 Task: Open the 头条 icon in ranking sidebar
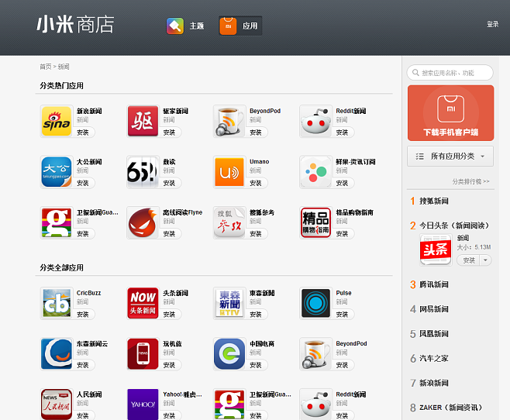point(436,250)
